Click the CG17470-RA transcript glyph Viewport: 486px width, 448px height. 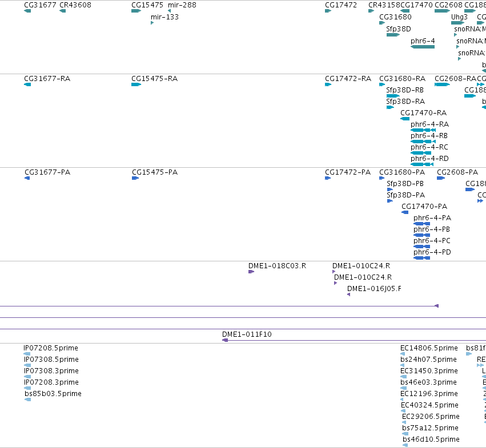tap(405, 119)
